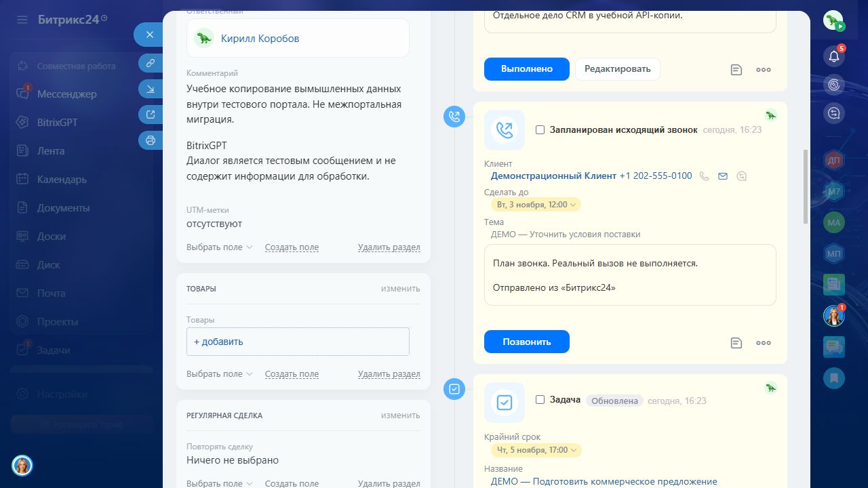Click the diagonal arrow icon below the link icon
This screenshot has height=488, width=868.
coord(151,89)
